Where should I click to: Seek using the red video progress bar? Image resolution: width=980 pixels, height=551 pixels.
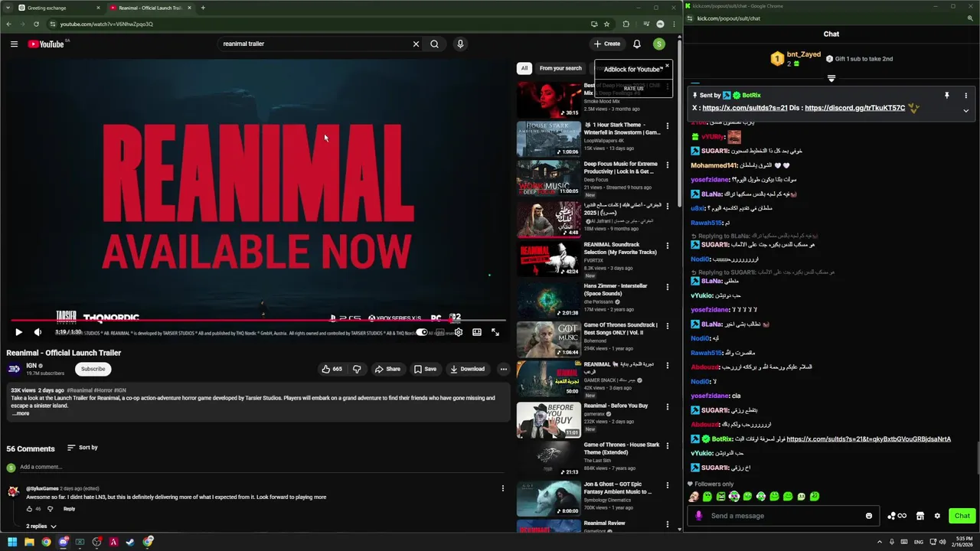click(x=258, y=321)
